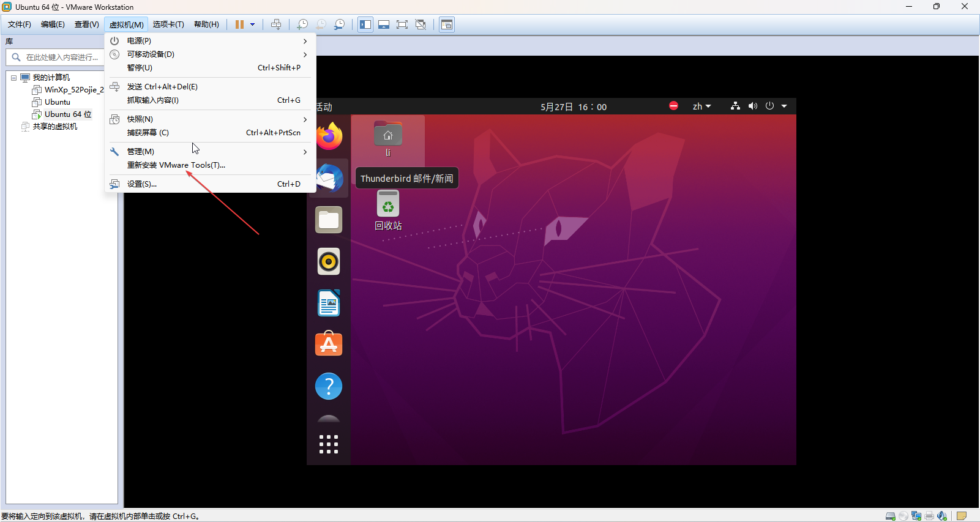980x522 pixels.
Task: Expand the 管理(M) submenu
Action: click(210, 152)
